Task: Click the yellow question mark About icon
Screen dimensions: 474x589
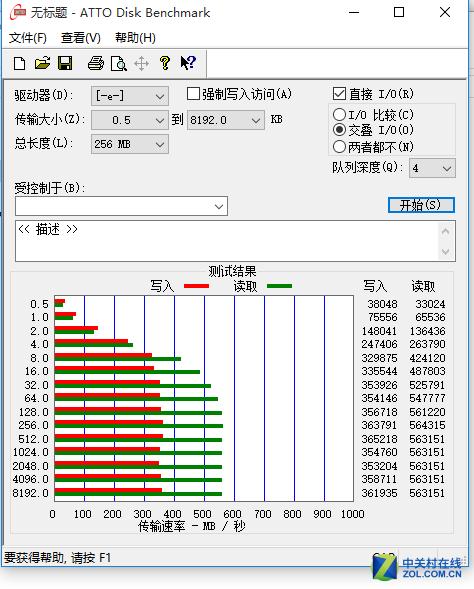Action: (x=165, y=63)
